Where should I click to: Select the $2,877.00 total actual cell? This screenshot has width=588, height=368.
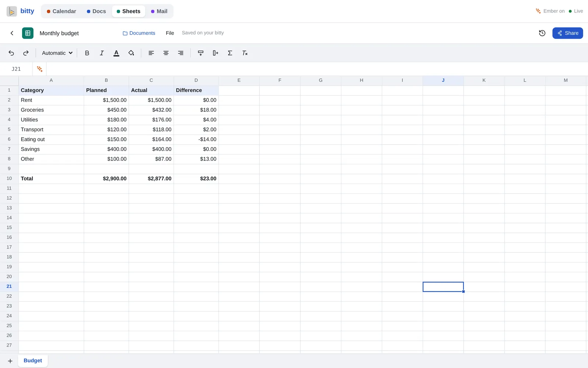[151, 178]
